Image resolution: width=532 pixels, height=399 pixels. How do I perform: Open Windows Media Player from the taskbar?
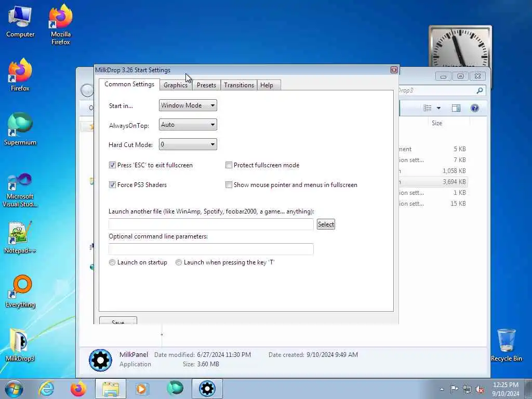coord(142,389)
